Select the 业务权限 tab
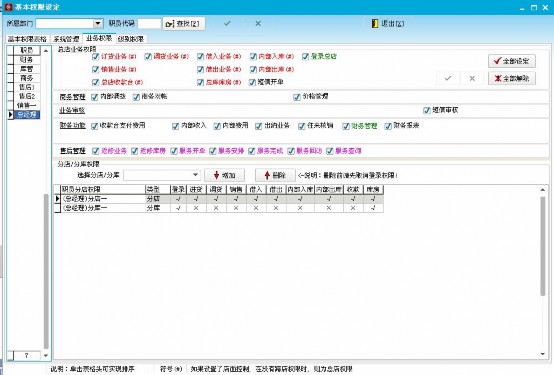 point(99,38)
